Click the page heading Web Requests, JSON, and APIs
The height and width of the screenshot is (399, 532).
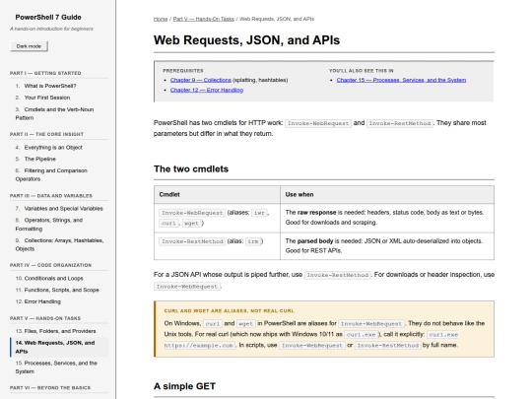click(x=246, y=40)
